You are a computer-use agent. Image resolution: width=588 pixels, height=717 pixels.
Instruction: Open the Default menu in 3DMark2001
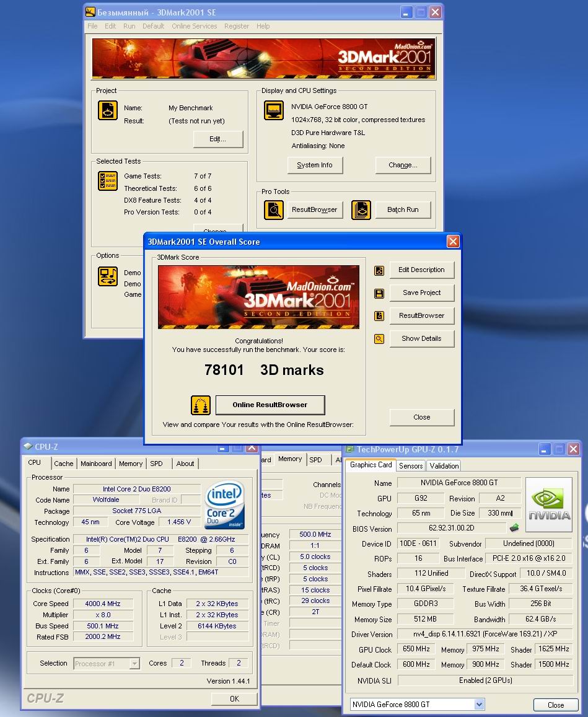(x=153, y=26)
